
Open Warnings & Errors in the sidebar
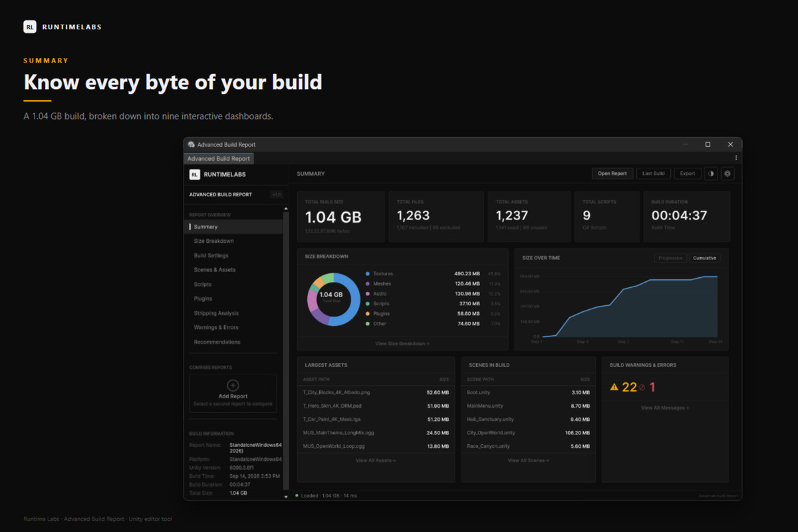(x=235, y=327)
